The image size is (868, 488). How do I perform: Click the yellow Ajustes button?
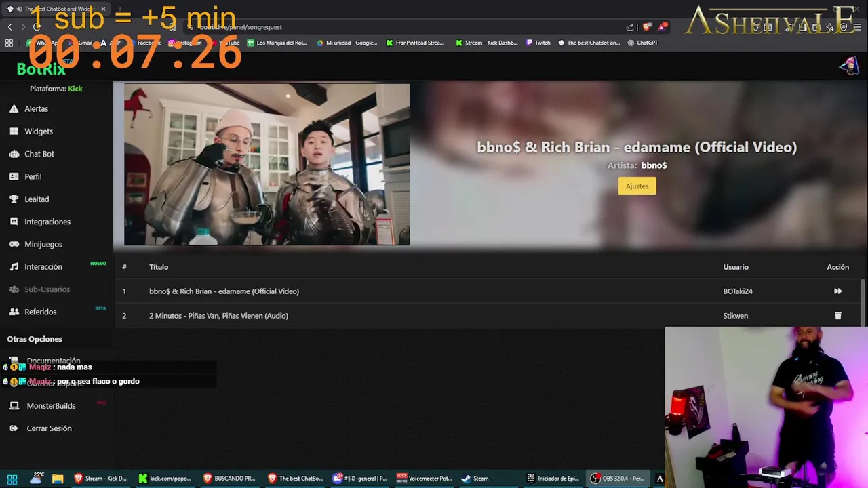point(637,186)
